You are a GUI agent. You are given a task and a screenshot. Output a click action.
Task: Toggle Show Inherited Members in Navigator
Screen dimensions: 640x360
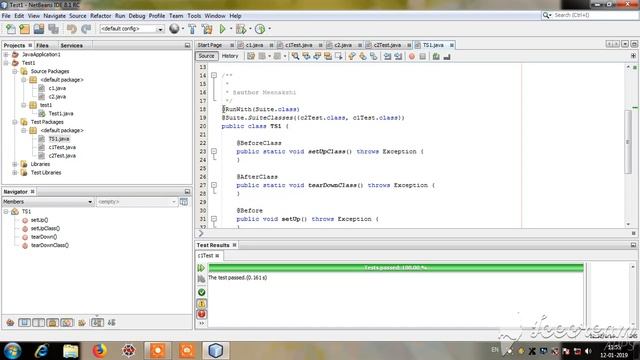point(10,323)
